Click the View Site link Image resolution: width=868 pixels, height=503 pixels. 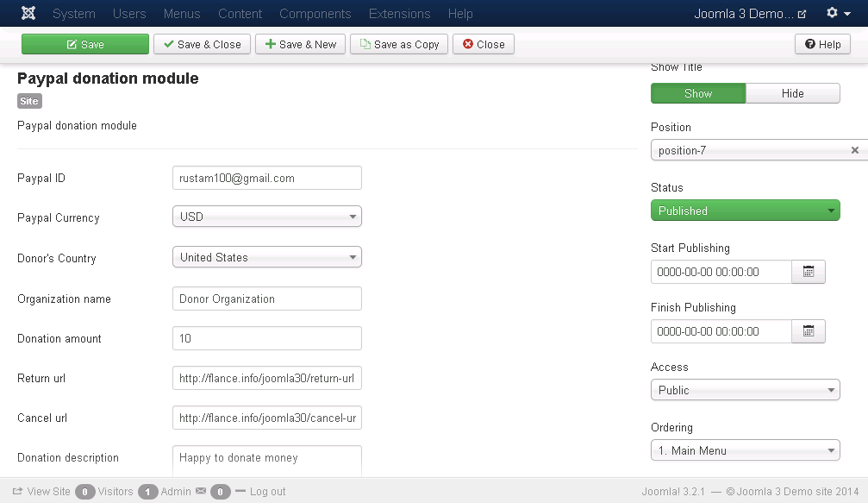pos(49,492)
